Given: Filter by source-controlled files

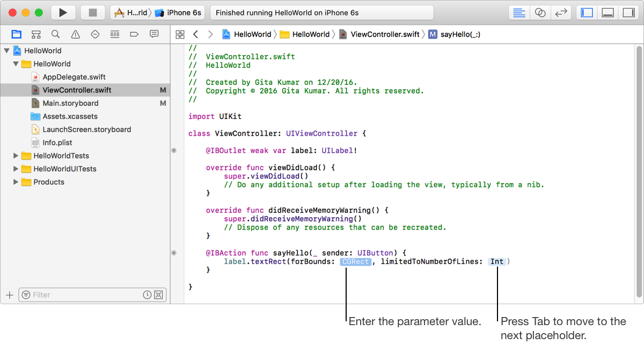Looking at the screenshot, I should (158, 295).
